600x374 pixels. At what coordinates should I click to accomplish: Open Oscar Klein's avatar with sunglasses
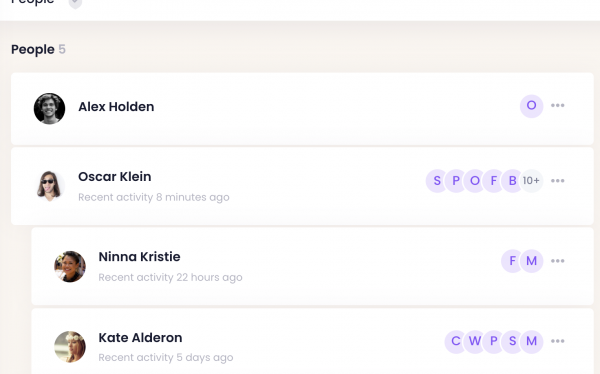tap(49, 186)
